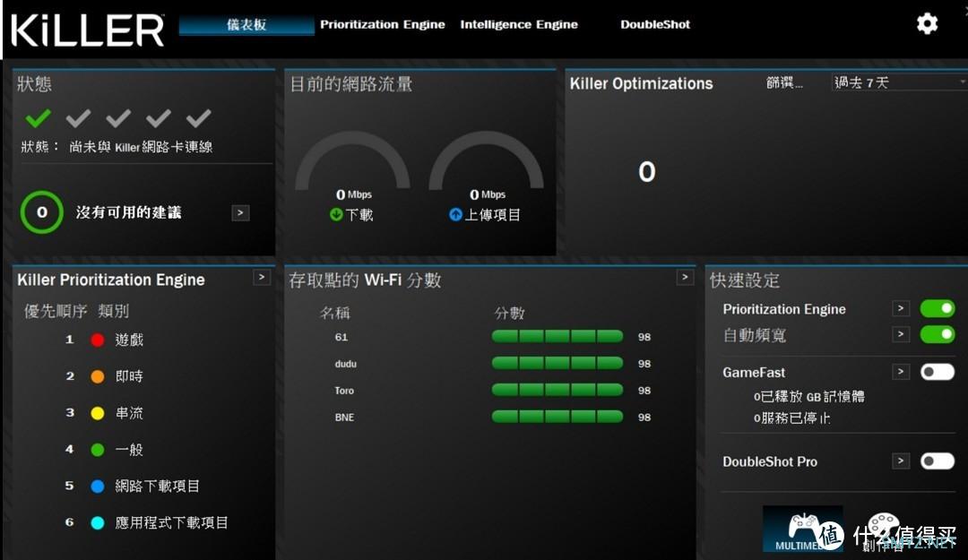Enable the GameFast toggle
Viewport: 968px width, 560px height.
click(x=938, y=372)
